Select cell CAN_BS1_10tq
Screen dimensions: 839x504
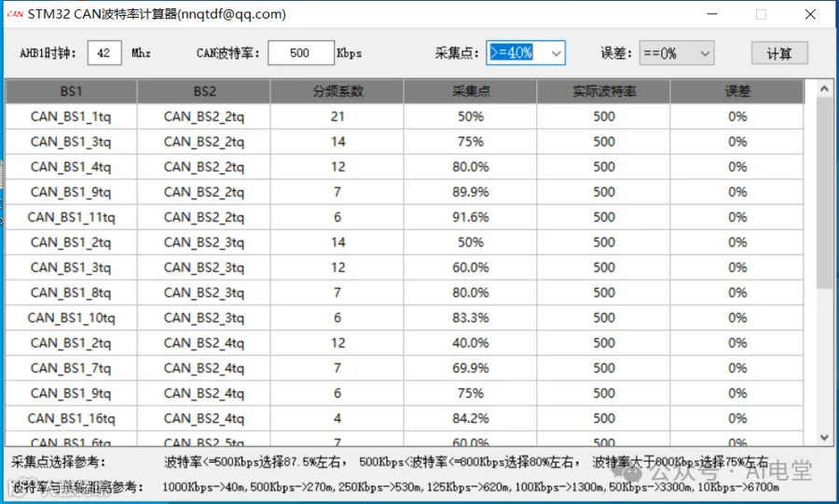[x=71, y=318]
